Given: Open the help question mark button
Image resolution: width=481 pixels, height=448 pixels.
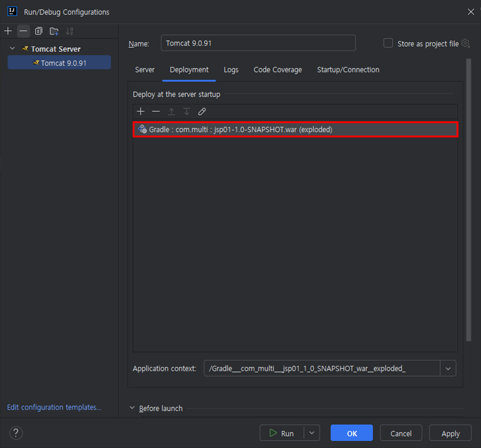Looking at the screenshot, I should [16, 433].
